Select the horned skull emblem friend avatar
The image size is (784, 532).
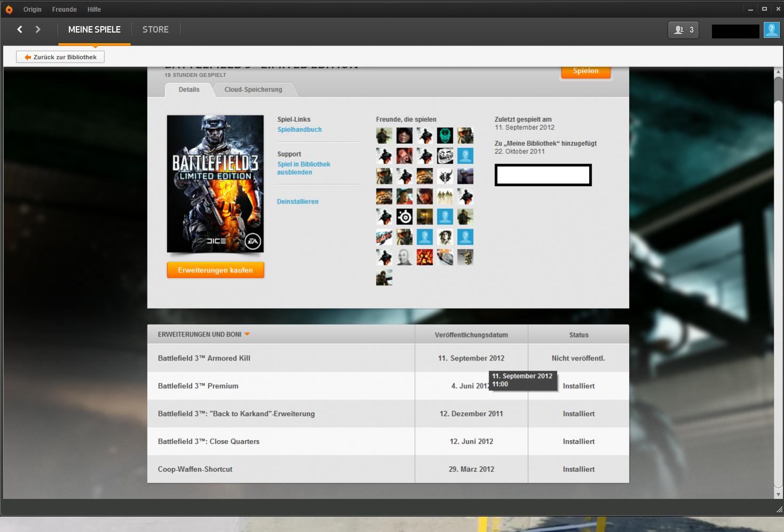(445, 176)
